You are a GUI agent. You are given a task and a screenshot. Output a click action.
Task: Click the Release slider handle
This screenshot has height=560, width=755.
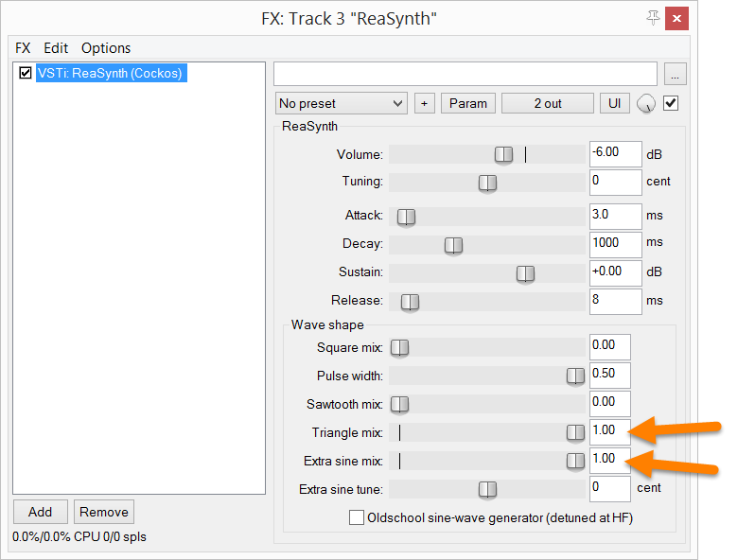410,303
